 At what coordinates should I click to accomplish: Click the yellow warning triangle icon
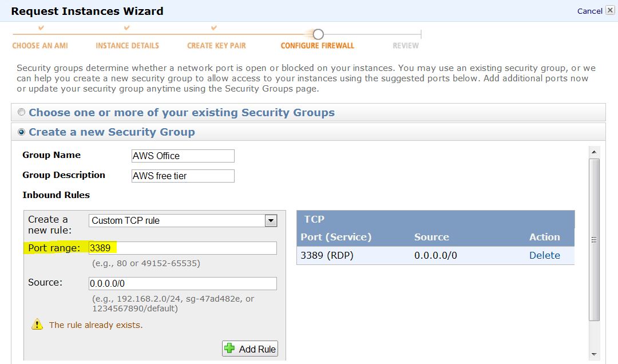(37, 324)
